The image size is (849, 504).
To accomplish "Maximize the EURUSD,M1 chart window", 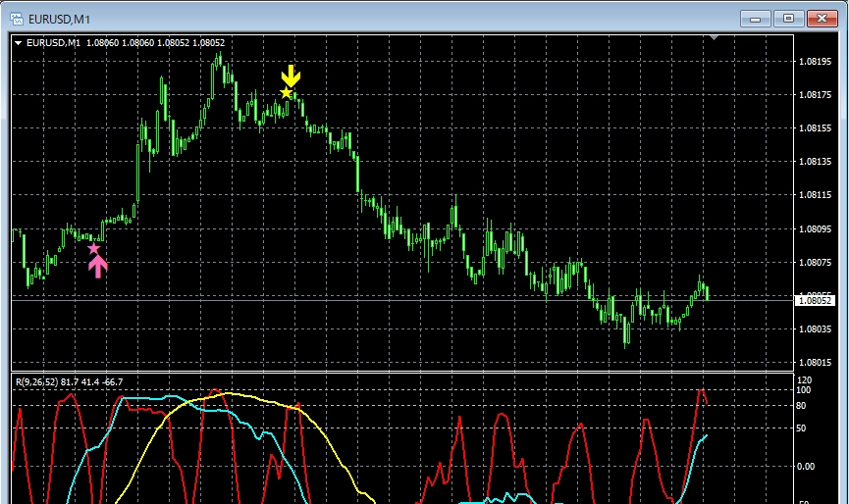I will click(787, 18).
